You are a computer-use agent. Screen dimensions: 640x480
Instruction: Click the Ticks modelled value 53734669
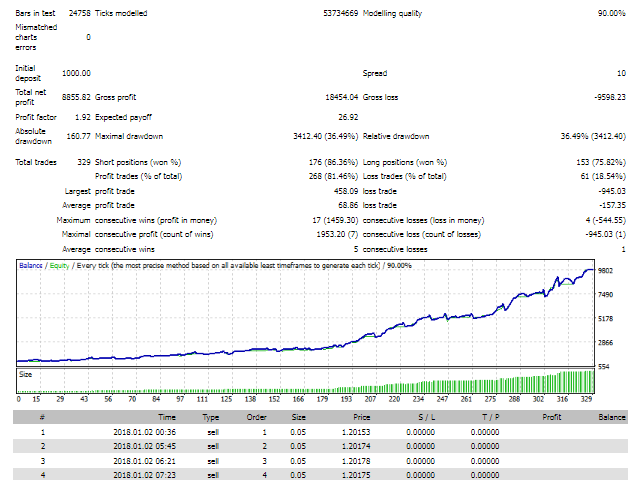click(340, 13)
